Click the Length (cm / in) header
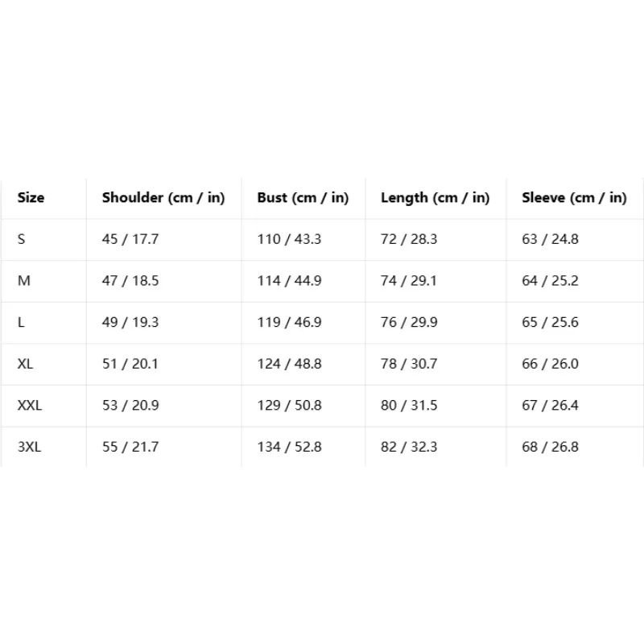Screen dimensions: 644x644 pyautogui.click(x=435, y=198)
